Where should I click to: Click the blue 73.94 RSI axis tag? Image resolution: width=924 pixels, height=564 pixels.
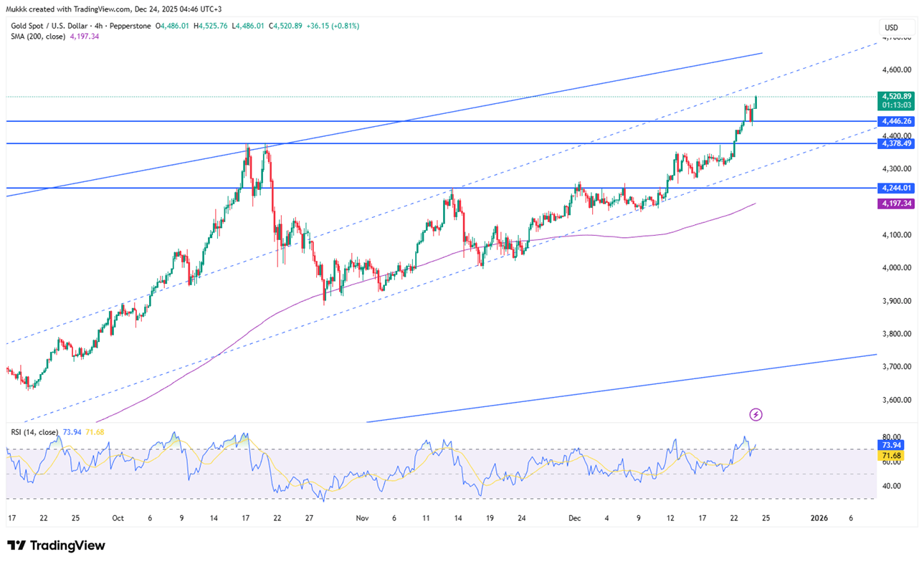[891, 444]
